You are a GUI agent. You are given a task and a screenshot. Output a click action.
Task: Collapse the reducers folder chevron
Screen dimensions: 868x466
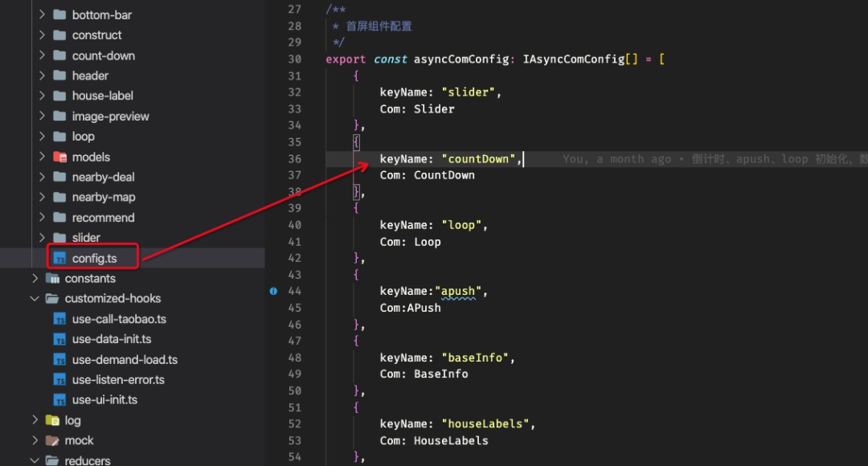pyautogui.click(x=35, y=460)
